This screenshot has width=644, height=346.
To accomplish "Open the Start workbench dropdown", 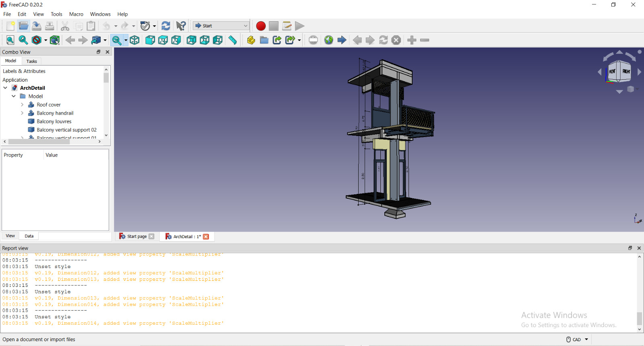I will [x=221, y=26].
